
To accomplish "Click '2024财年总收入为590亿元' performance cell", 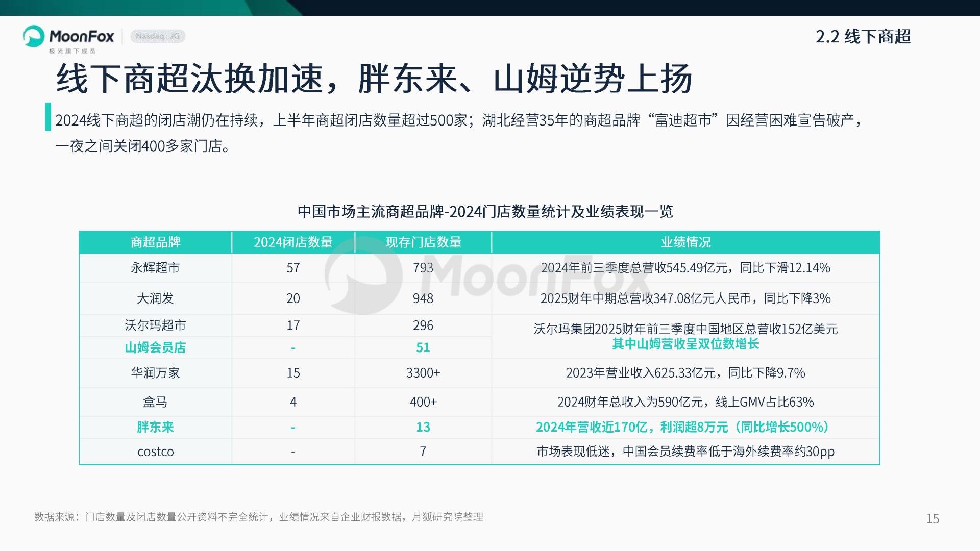I will tap(685, 402).
